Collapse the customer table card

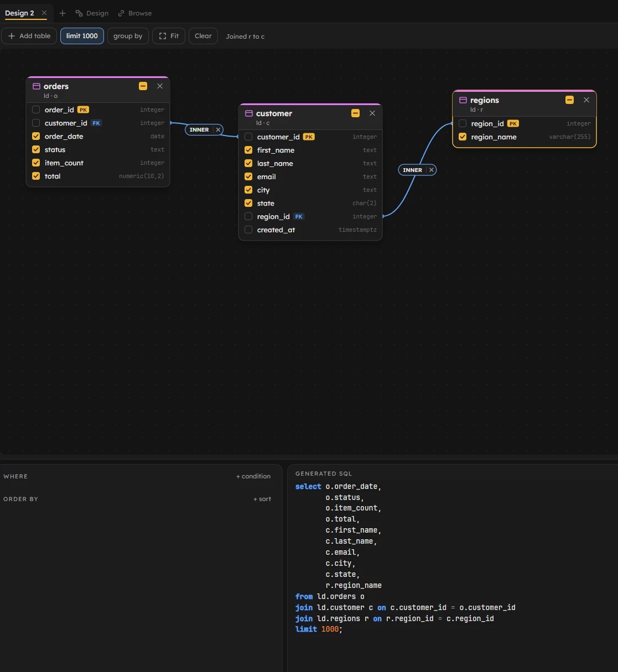(x=355, y=113)
